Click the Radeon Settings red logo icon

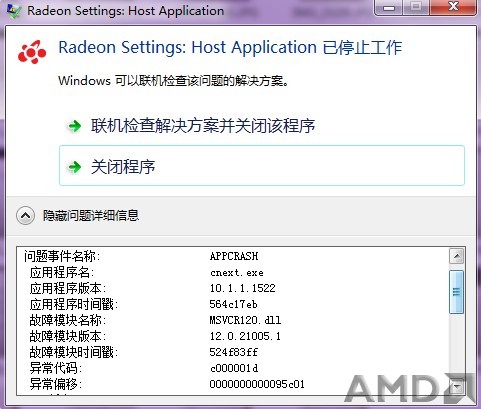(x=32, y=52)
